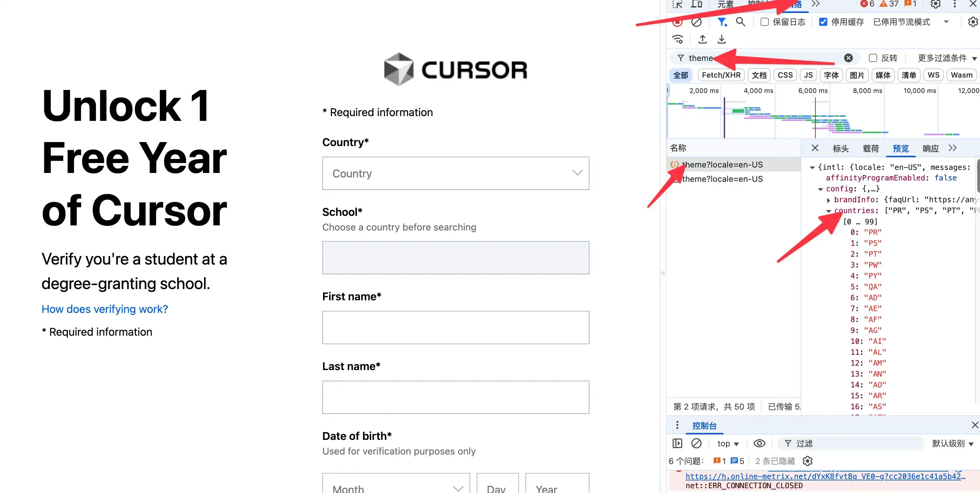
Task: Click the export HAR download icon
Action: tap(722, 39)
